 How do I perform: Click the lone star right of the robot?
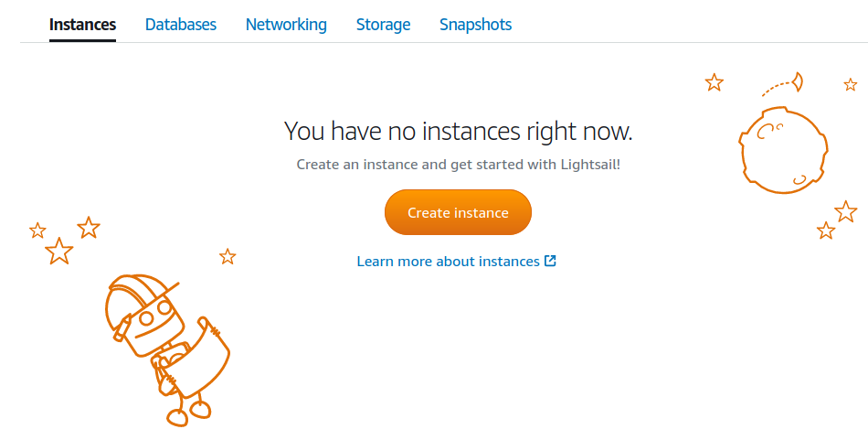228,257
